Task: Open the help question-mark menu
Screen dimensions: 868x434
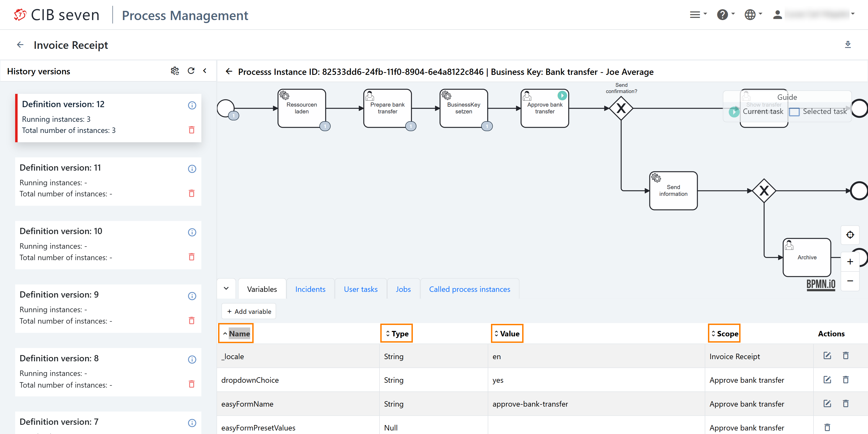Action: pos(726,14)
